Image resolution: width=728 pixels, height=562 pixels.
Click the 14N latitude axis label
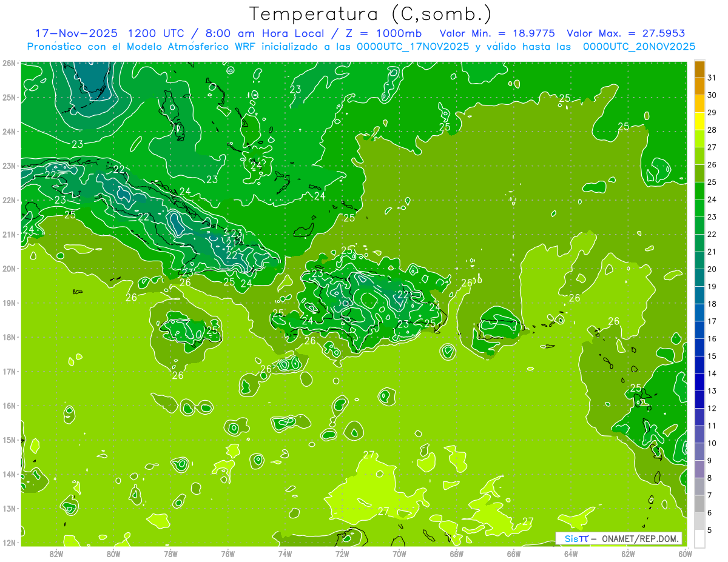coord(9,474)
